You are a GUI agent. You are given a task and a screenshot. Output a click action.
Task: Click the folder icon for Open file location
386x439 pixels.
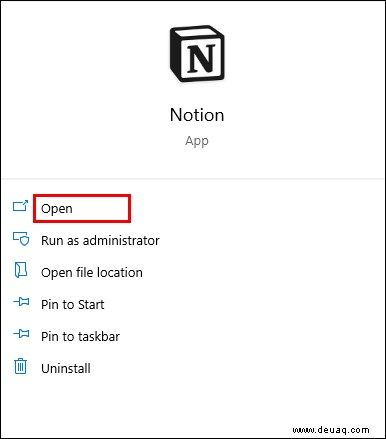click(x=21, y=270)
